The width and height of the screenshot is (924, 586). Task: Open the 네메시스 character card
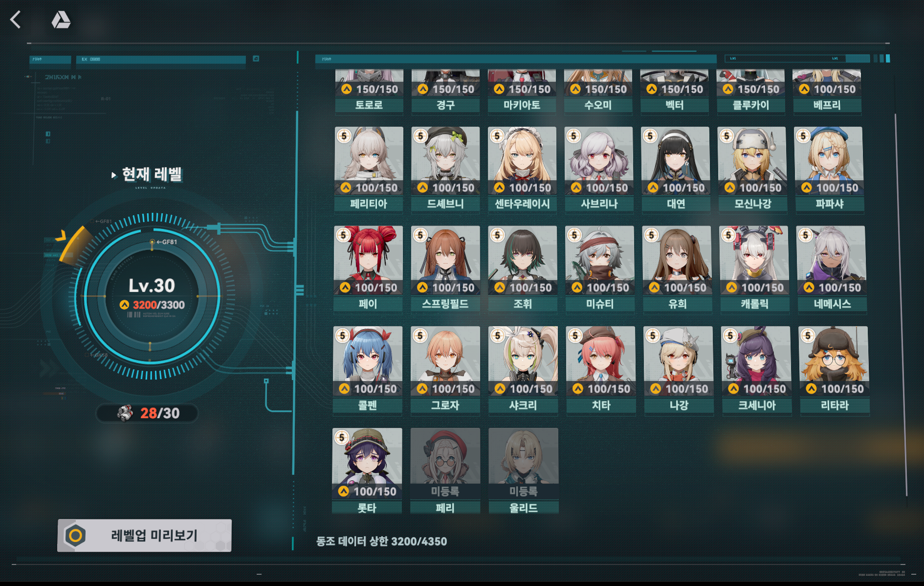(831, 269)
